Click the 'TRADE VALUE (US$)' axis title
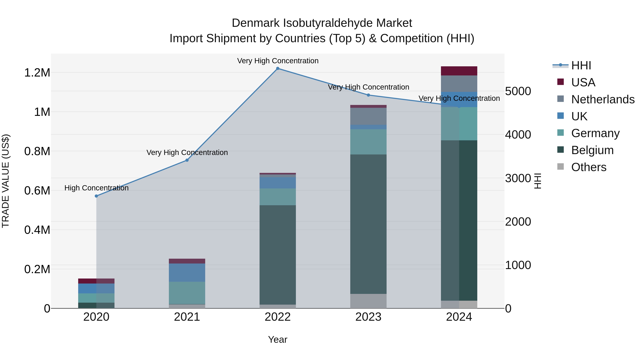This screenshot has height=362, width=644. [6, 181]
